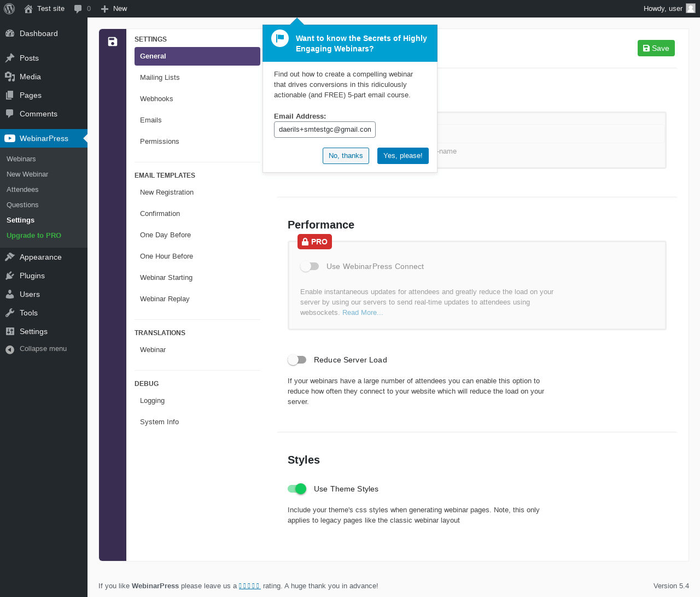This screenshot has height=597, width=700.
Task: Open Webinar translations
Action: pos(197,350)
